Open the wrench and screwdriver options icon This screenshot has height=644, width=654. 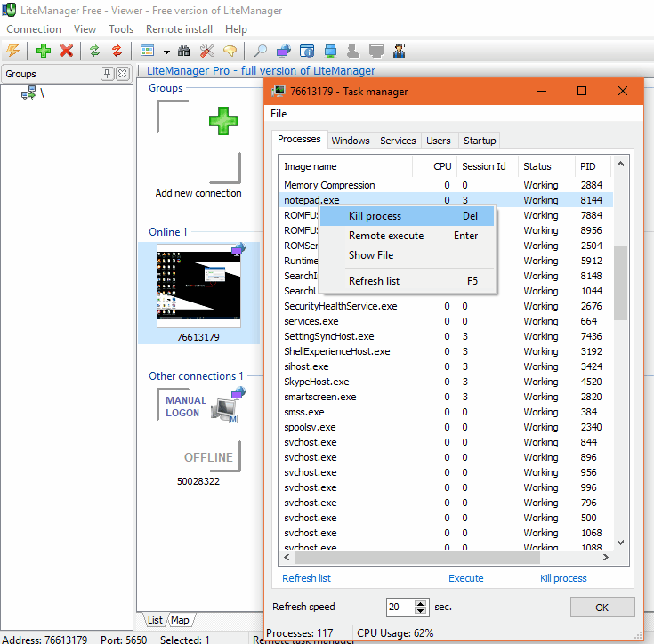pos(206,51)
